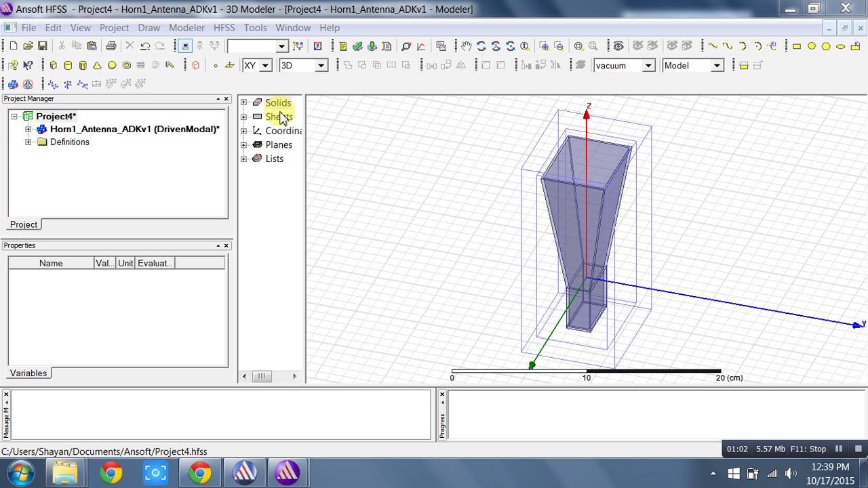Open the Windows Start button
The image size is (868, 488).
pos(20,472)
